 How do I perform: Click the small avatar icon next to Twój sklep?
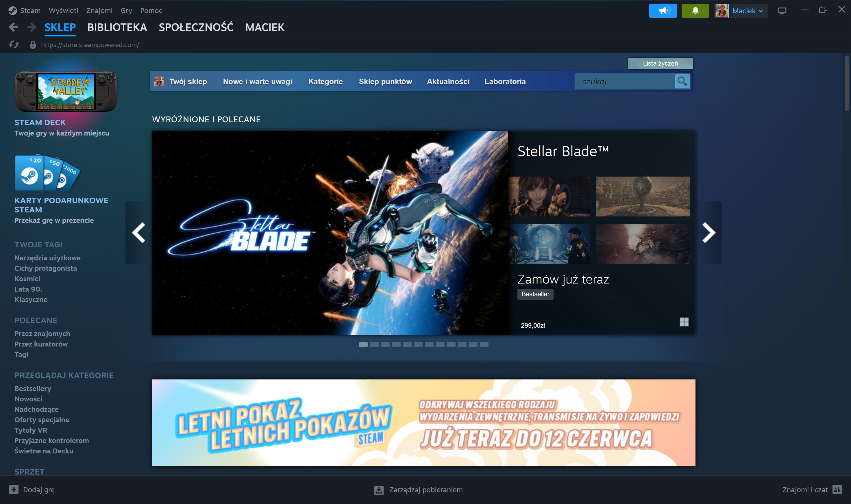point(159,81)
